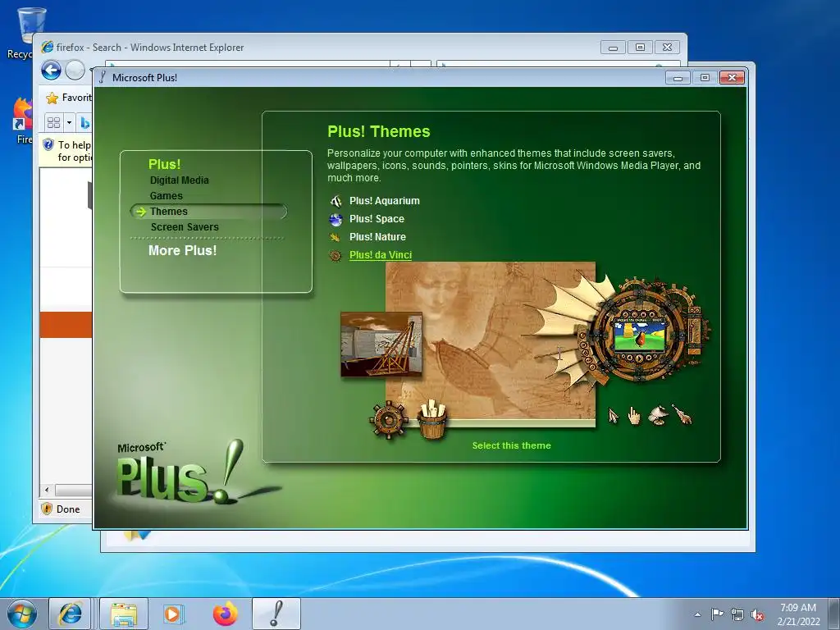840x630 pixels.
Task: Click the scroll bucket recycle bin icon preview
Action: point(431,419)
